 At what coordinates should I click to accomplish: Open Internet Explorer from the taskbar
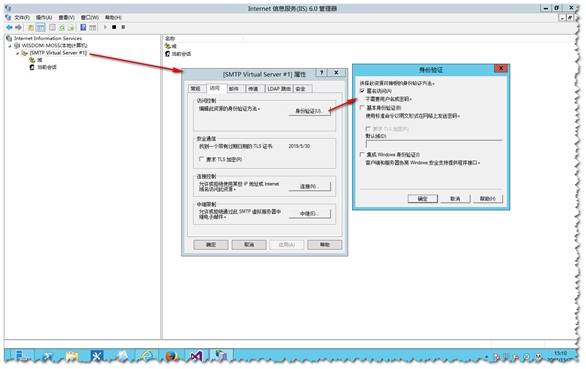point(147,356)
